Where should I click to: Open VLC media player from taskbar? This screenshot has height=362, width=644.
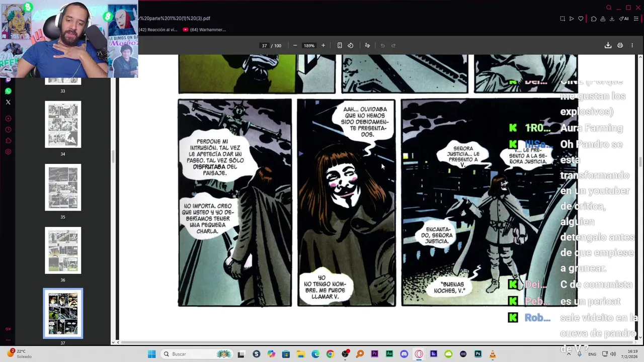(493, 354)
